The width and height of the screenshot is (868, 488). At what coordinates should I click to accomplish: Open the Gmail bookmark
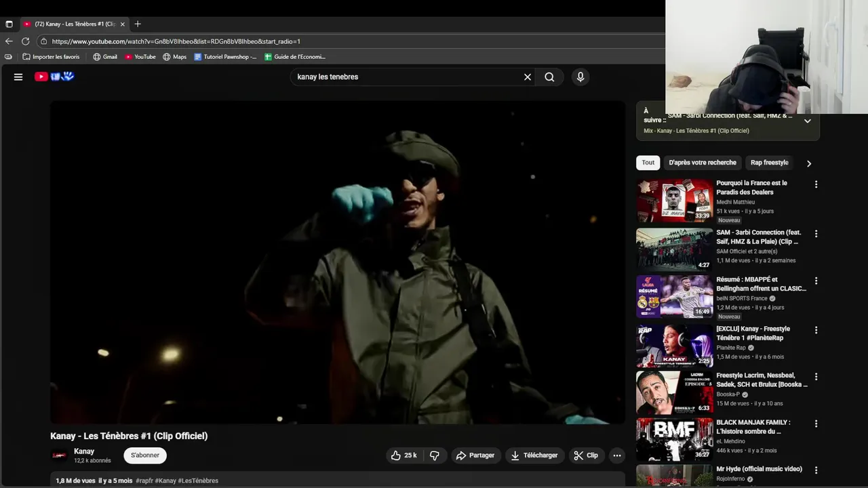(x=105, y=57)
